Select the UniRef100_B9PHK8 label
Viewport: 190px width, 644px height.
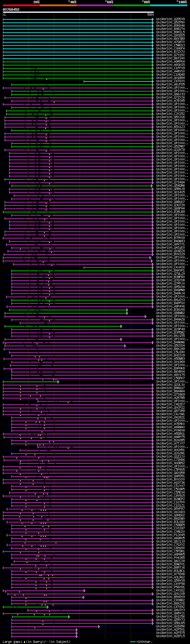click(170, 368)
